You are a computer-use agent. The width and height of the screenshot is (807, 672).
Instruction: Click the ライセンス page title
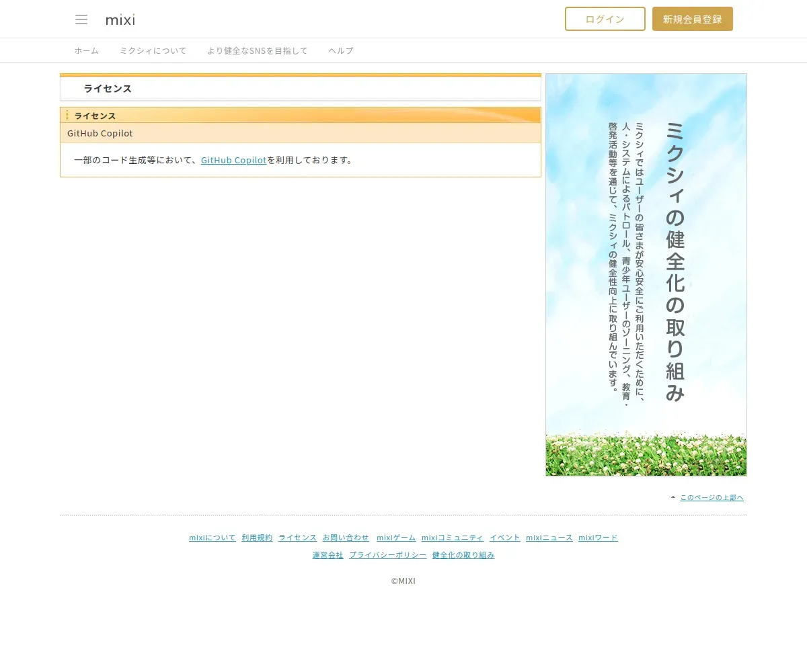coord(108,88)
